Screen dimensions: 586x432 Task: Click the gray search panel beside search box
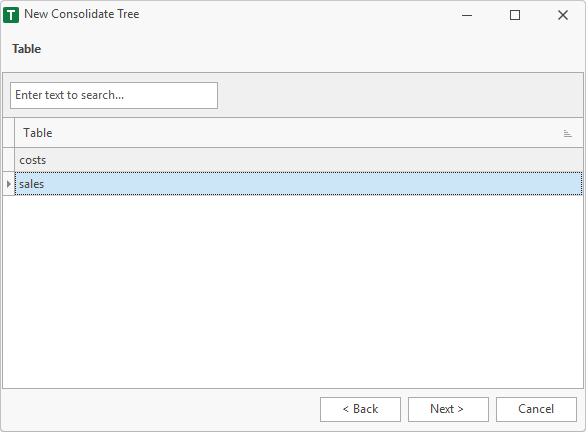point(400,96)
